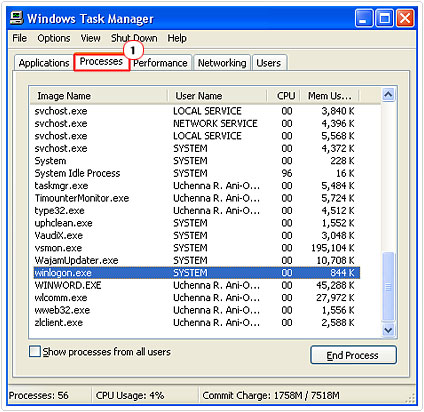Click the scrollbar up arrow
The height and width of the screenshot is (412, 424).
pos(388,95)
